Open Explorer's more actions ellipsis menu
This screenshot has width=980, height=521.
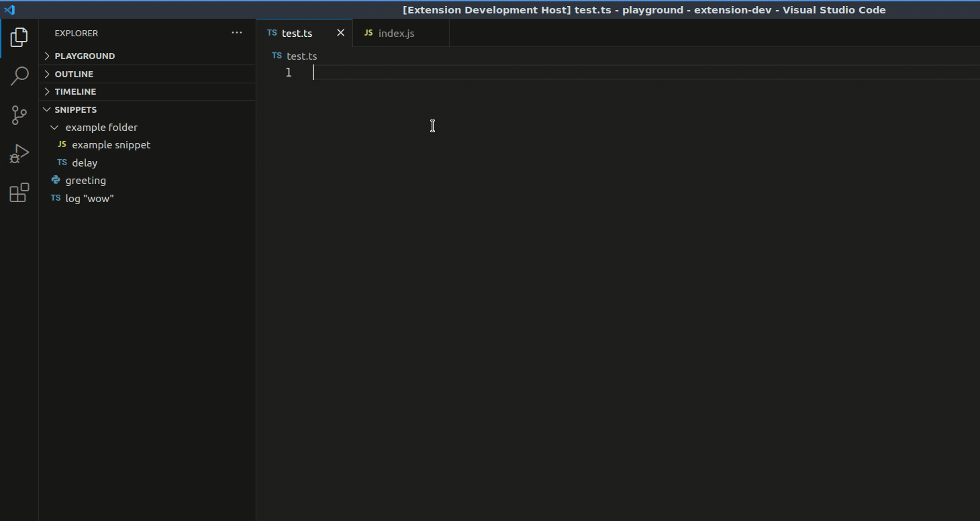[236, 33]
